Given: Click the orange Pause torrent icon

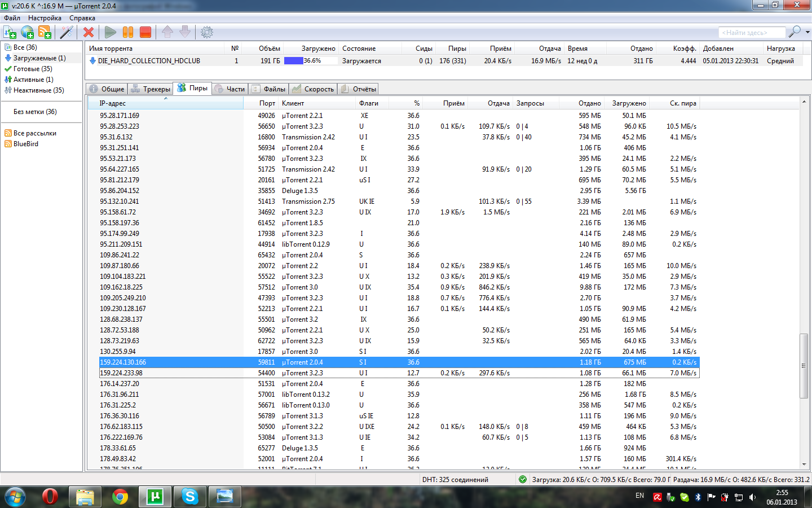Looking at the screenshot, I should [x=128, y=32].
